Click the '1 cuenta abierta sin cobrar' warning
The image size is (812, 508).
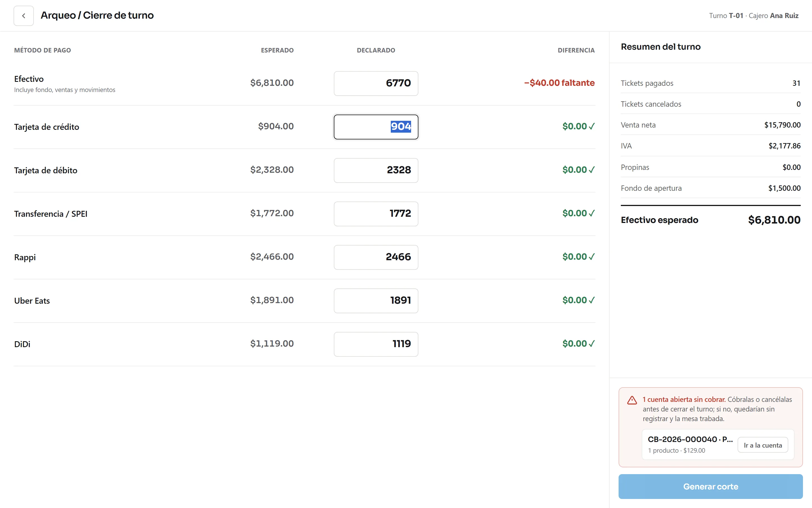click(x=684, y=399)
